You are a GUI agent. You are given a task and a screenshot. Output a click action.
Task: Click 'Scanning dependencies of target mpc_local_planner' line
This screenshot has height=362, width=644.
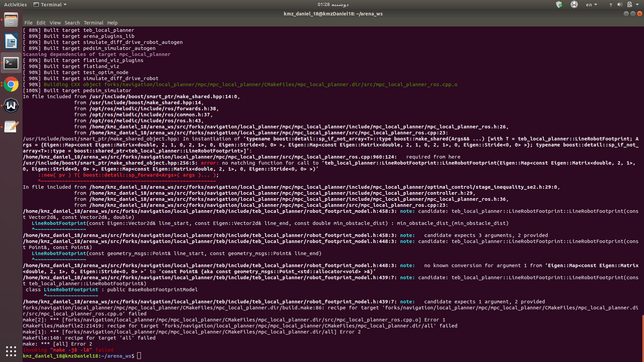pyautogui.click(x=97, y=54)
